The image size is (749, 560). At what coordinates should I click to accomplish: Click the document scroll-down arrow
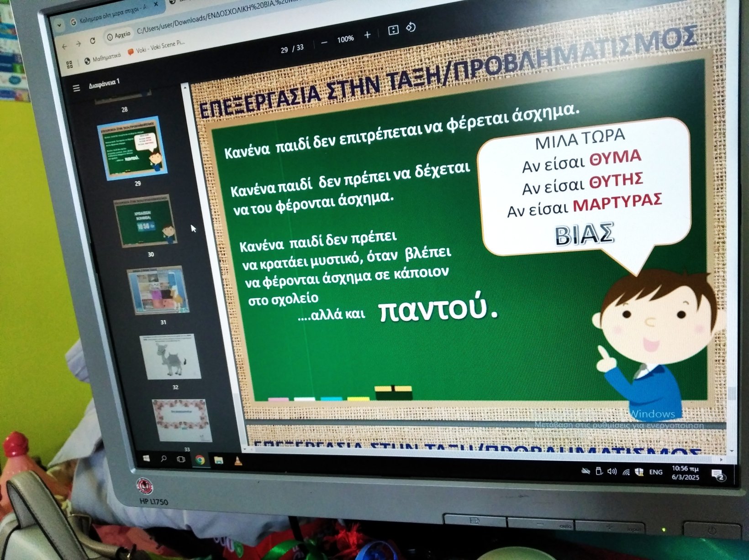pos(732,451)
